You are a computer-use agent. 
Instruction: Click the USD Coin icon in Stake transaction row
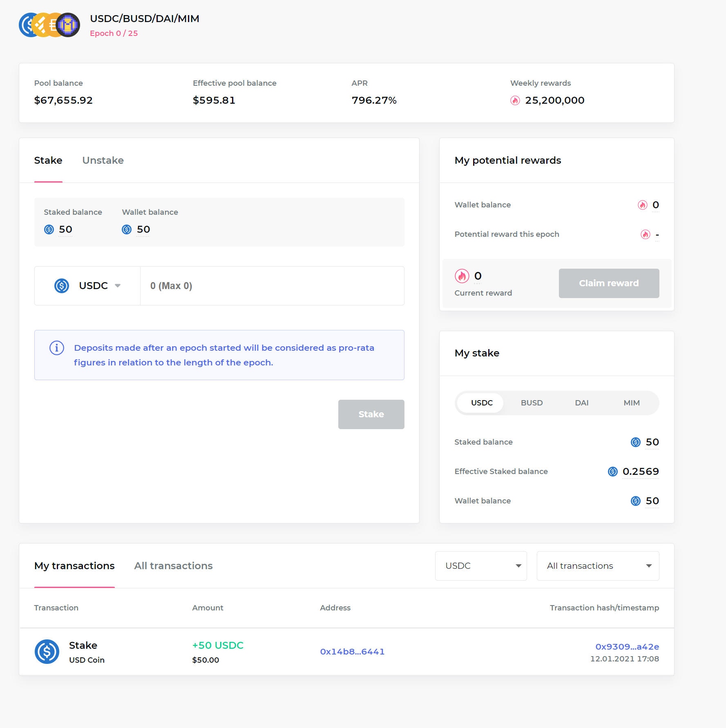(47, 652)
